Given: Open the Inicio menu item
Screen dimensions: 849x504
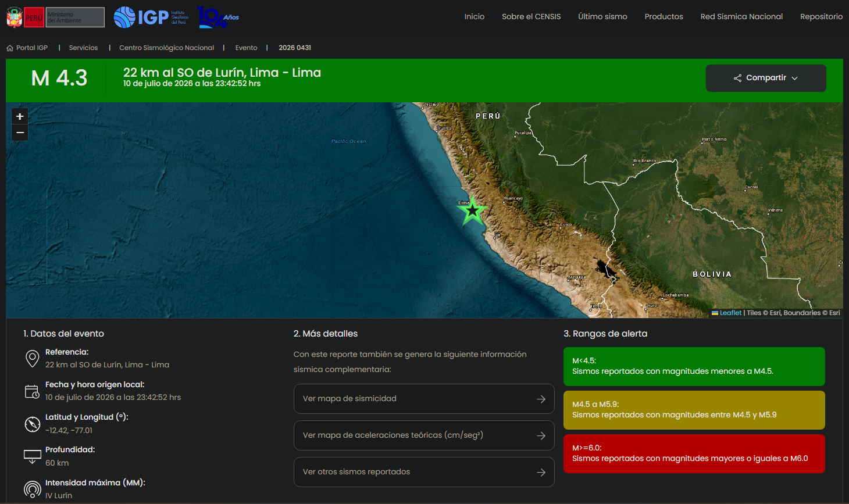Looking at the screenshot, I should pyautogui.click(x=475, y=17).
